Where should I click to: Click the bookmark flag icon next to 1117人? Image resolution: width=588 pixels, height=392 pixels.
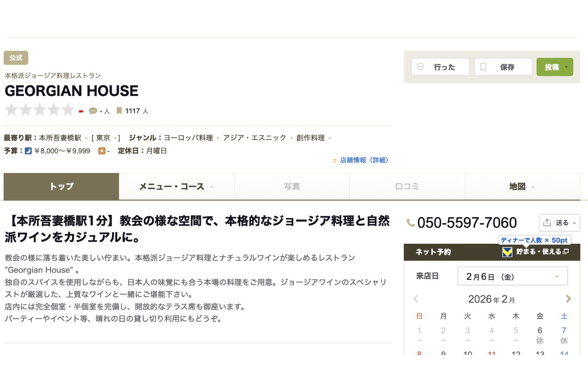[120, 111]
